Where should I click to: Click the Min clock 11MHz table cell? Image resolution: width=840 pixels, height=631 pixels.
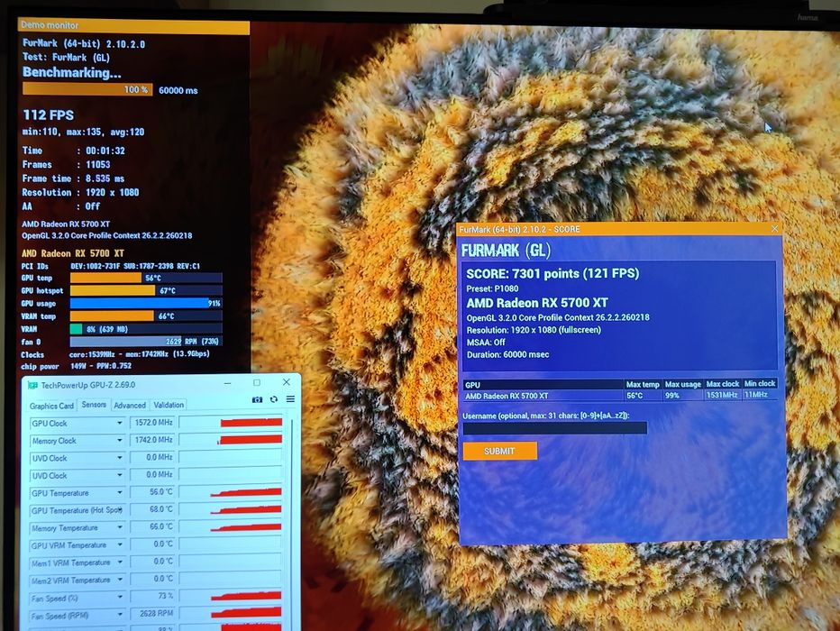coord(760,394)
